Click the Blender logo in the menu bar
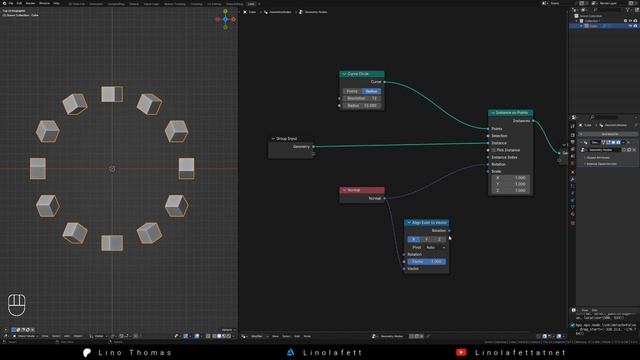The width and height of the screenshot is (640, 360). (4, 3)
